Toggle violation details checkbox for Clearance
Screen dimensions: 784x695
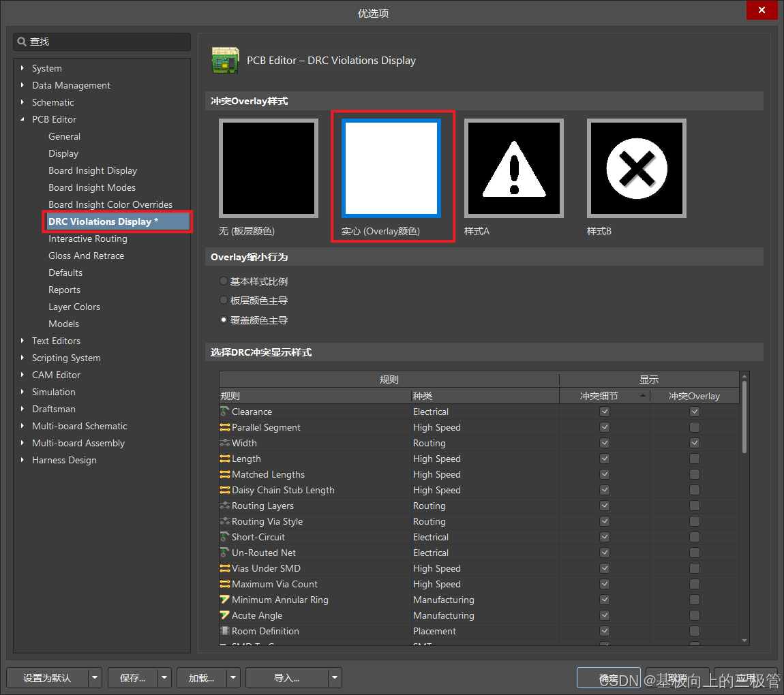click(x=605, y=412)
